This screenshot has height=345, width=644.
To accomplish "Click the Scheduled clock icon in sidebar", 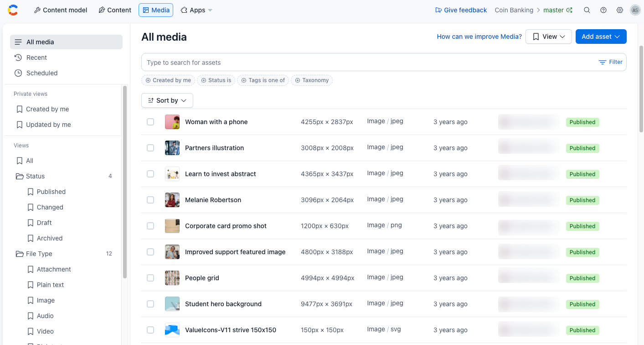I will [x=18, y=73].
